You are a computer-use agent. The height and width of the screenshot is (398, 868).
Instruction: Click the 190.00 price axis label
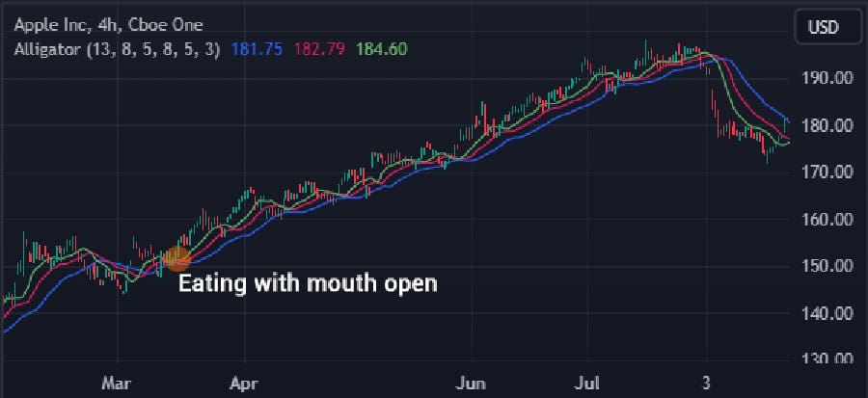pos(827,78)
